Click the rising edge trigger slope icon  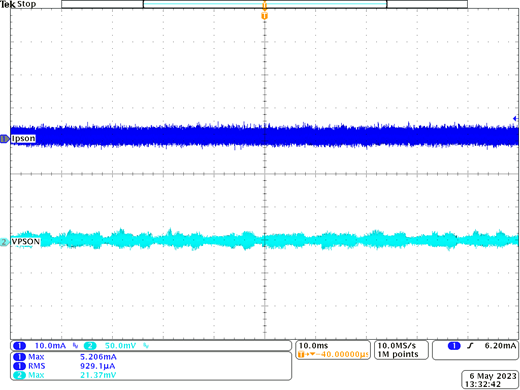click(x=470, y=346)
